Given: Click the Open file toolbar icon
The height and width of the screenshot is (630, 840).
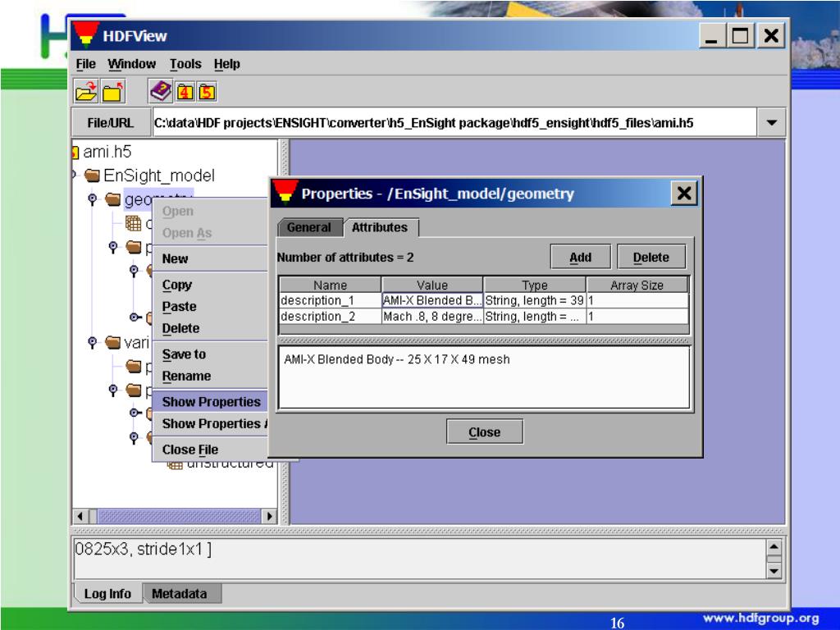Looking at the screenshot, I should (x=85, y=89).
